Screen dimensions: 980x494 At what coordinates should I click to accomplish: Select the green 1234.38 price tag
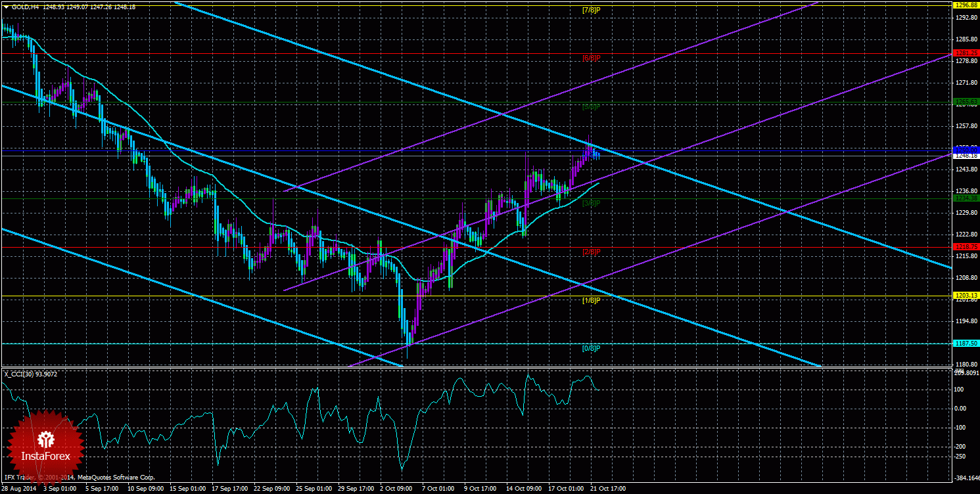(x=966, y=198)
